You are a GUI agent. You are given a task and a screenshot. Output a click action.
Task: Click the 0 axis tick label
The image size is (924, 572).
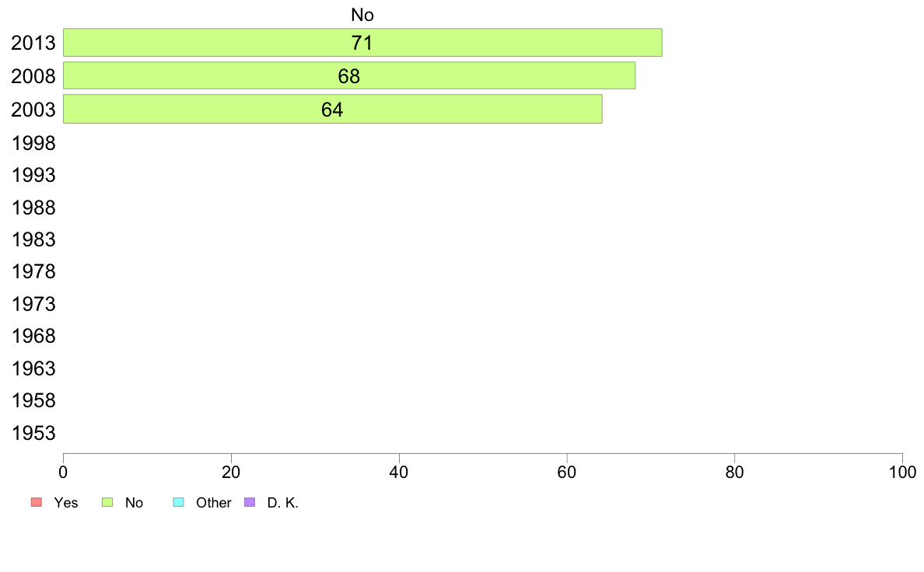pos(63,472)
